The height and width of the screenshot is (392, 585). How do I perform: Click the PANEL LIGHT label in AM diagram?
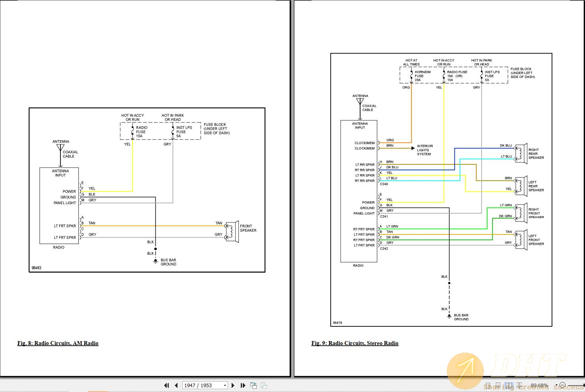pos(64,203)
